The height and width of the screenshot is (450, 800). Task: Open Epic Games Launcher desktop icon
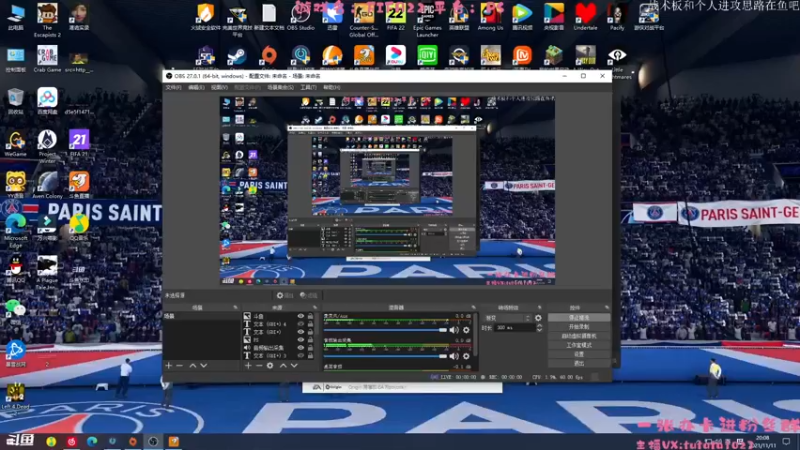tap(427, 19)
